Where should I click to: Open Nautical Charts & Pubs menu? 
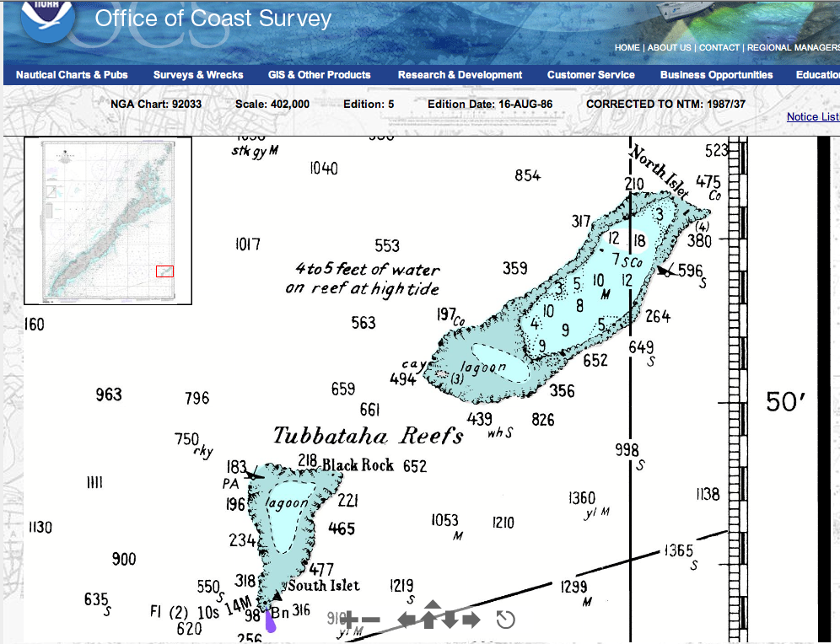point(72,75)
